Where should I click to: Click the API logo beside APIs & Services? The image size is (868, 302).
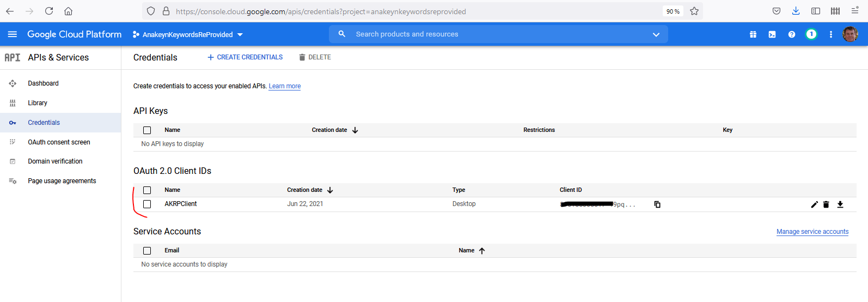pos(13,57)
